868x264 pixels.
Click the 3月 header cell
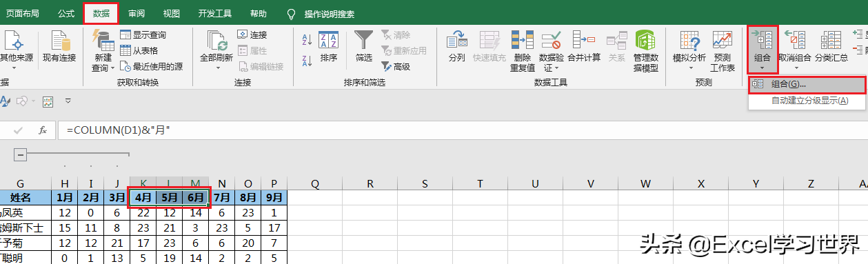[117, 197]
